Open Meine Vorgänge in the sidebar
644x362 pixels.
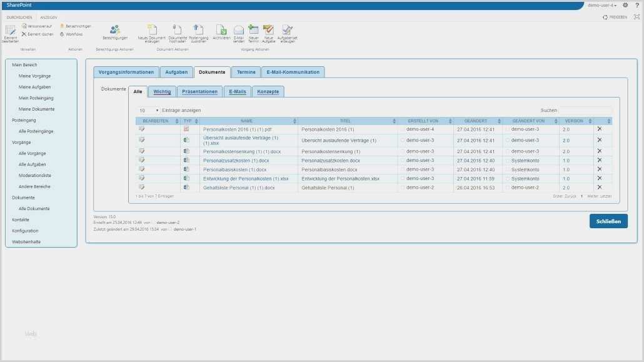(x=34, y=76)
